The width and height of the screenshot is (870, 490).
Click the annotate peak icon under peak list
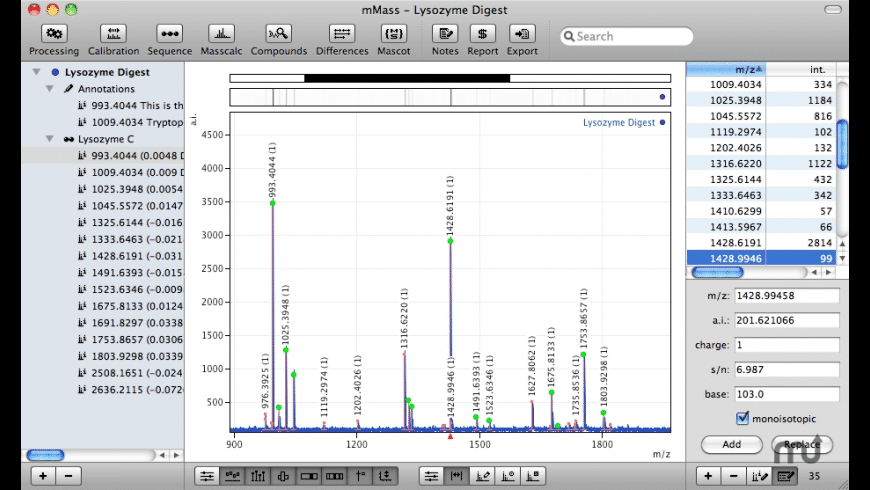click(x=760, y=476)
